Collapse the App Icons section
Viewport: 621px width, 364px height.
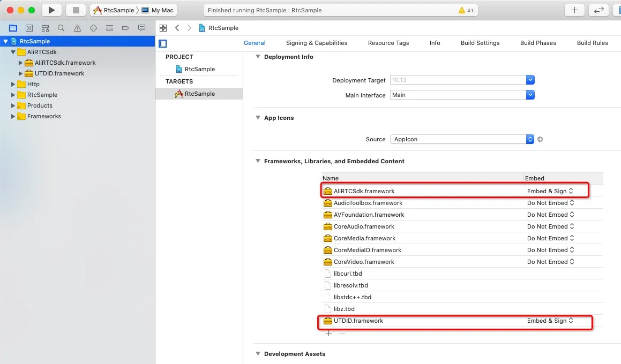[258, 118]
